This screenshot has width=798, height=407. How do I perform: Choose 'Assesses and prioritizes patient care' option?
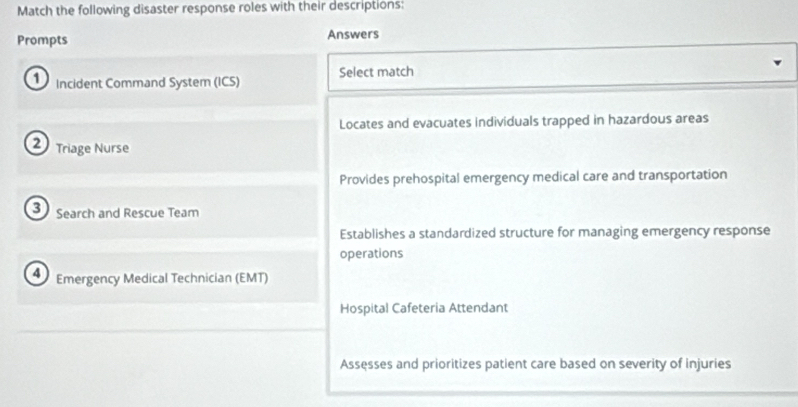coord(534,364)
